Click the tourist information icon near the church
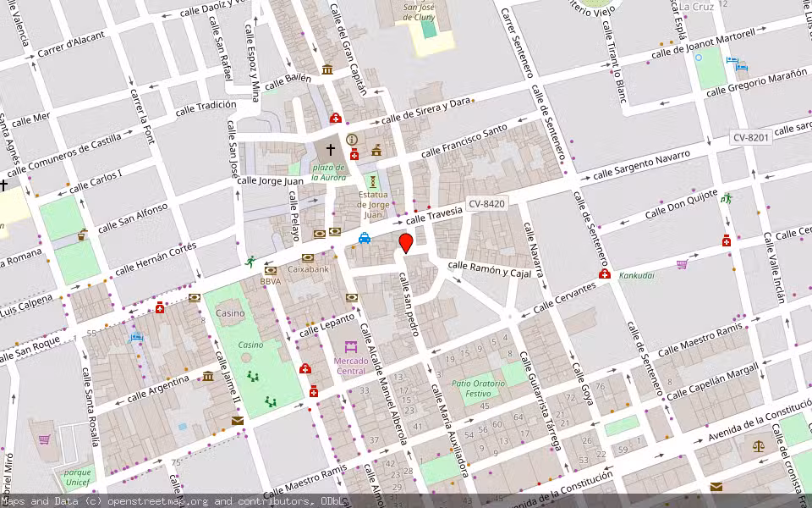 point(350,140)
